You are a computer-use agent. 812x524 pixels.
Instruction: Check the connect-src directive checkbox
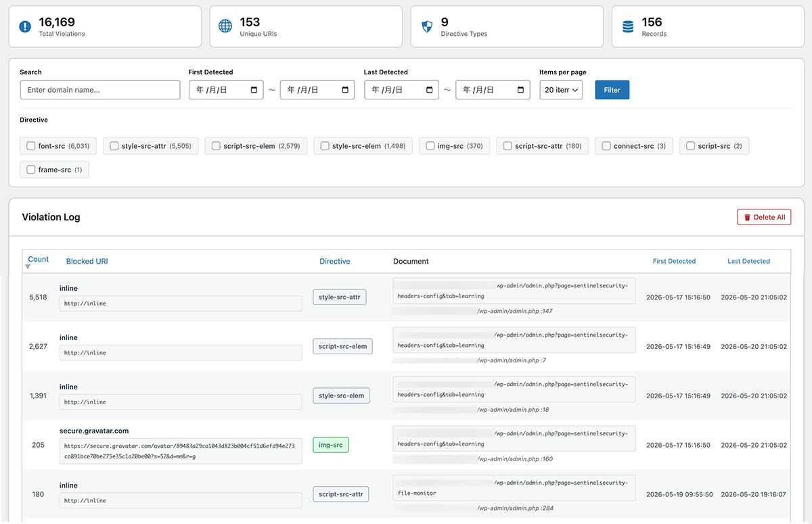tap(606, 146)
